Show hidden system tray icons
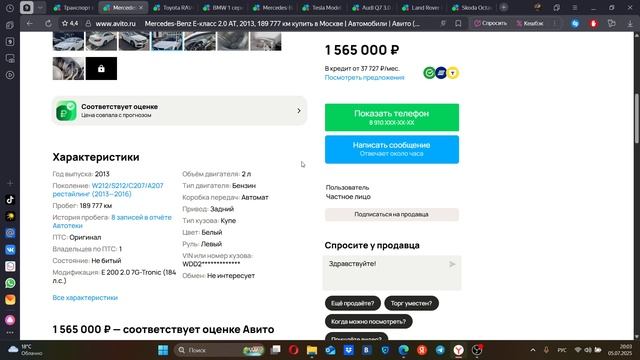The image size is (640, 360). pos(533,350)
